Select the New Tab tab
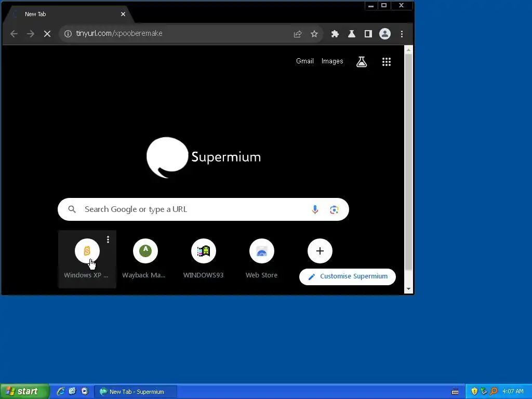The width and height of the screenshot is (532, 399). tap(68, 14)
